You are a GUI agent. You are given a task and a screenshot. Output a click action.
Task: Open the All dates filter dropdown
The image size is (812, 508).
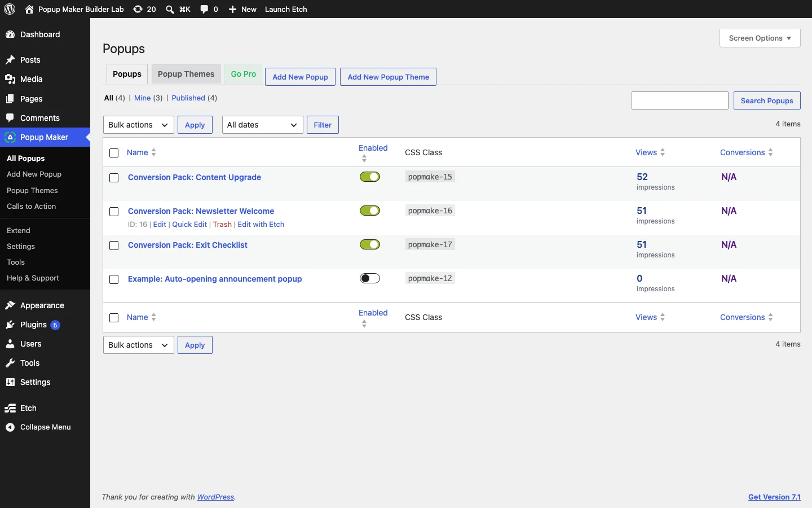coord(263,125)
